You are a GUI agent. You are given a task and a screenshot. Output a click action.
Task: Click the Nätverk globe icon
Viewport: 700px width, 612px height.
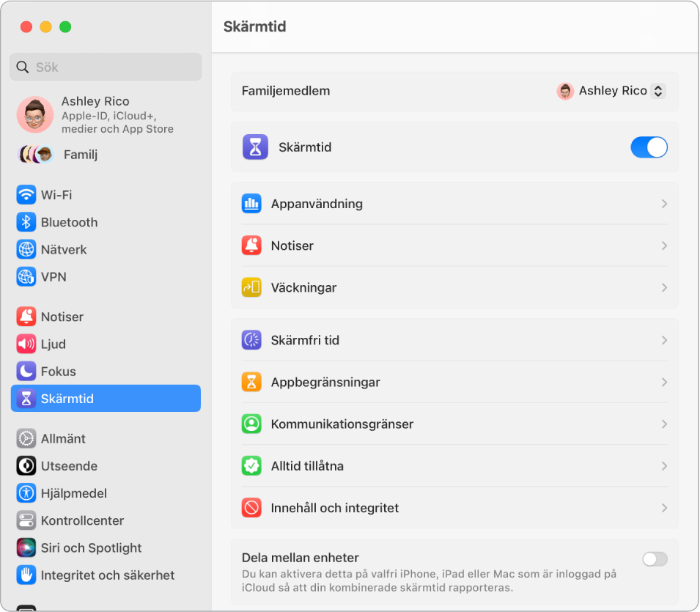27,249
